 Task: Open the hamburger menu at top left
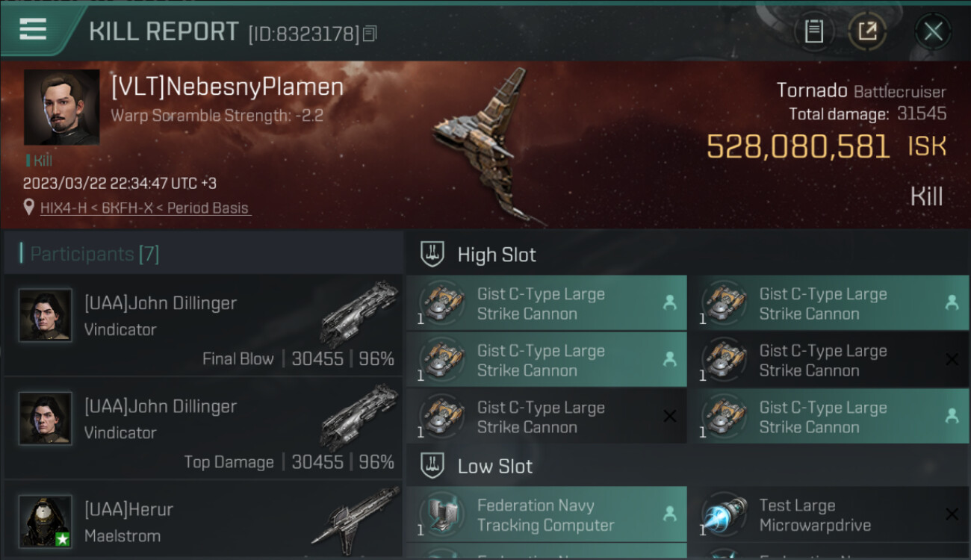33,30
